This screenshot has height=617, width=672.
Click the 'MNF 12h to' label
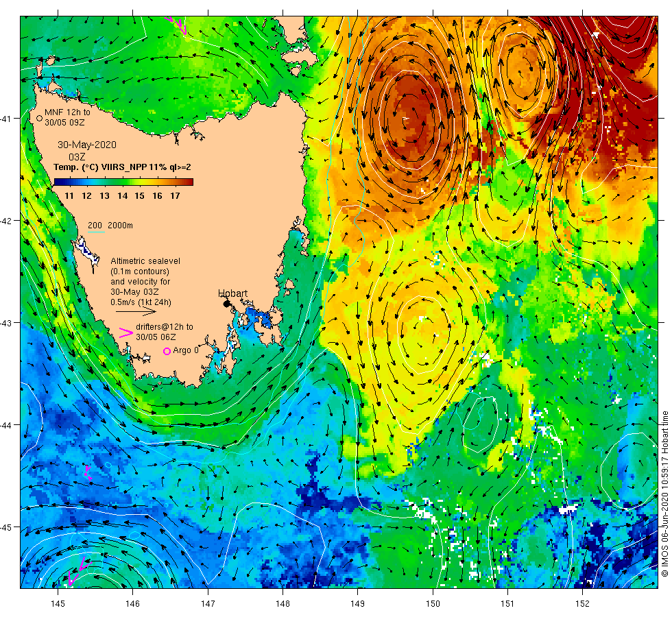pos(67,112)
